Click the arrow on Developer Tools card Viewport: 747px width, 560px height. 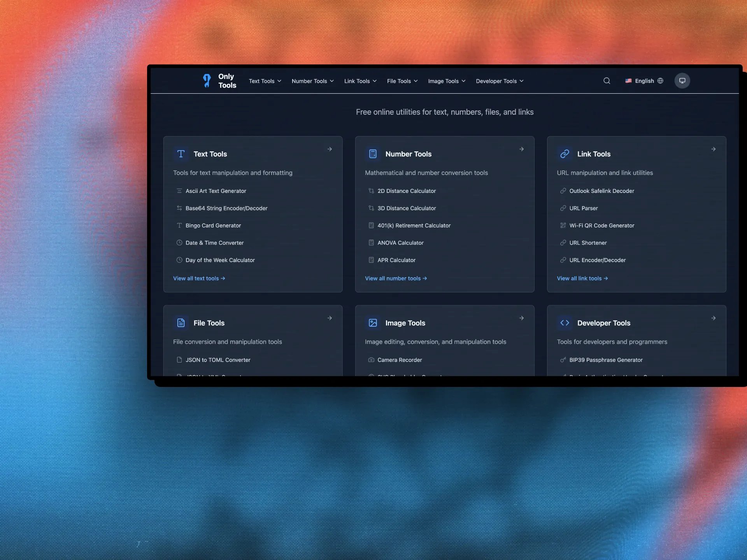coord(713,318)
